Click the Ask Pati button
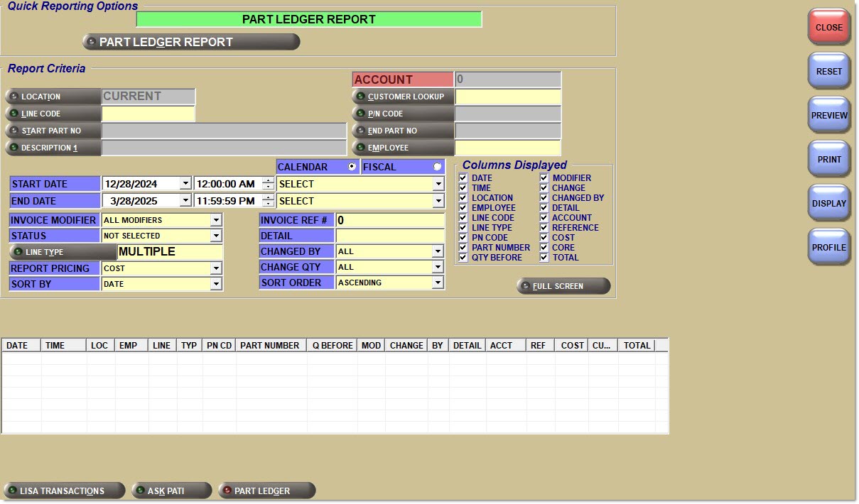 click(x=171, y=491)
